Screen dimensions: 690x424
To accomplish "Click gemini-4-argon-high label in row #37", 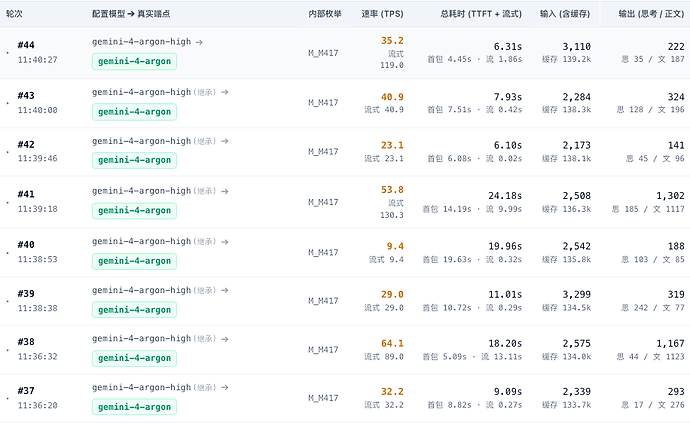I will tap(142, 387).
